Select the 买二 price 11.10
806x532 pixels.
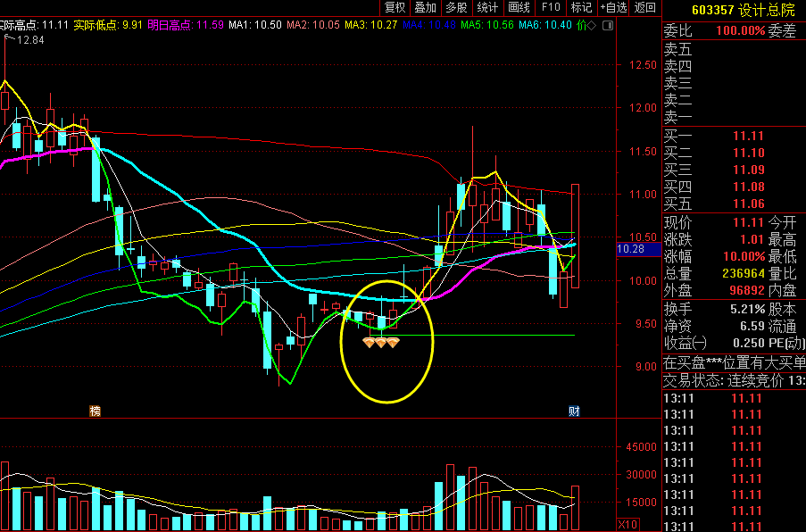(748, 154)
